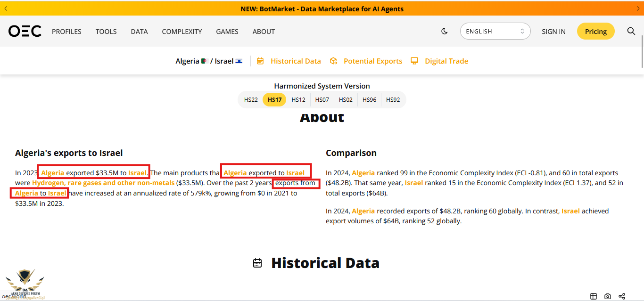
Task: Click the large Historical Data heading
Action: [325, 263]
